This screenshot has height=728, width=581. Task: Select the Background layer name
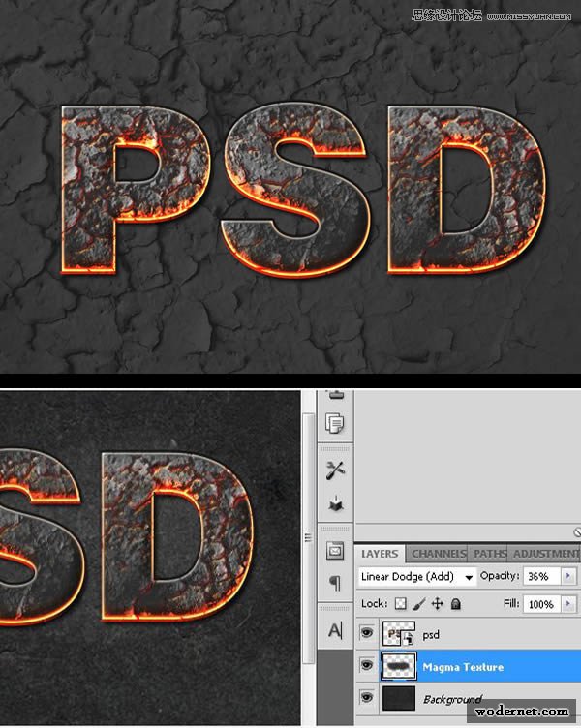click(453, 699)
